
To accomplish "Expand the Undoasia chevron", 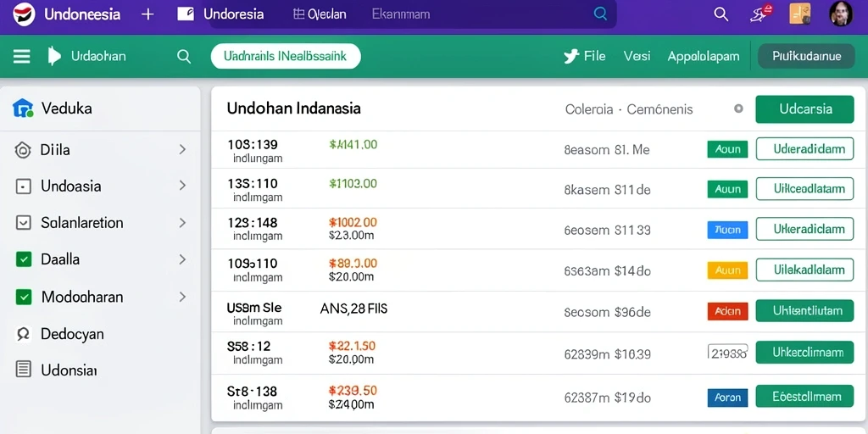I will pyautogui.click(x=182, y=186).
